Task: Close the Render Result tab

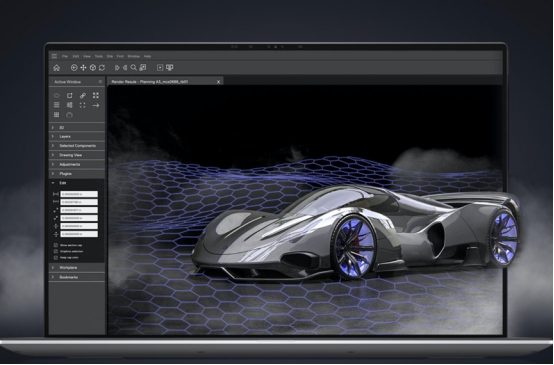Action: pos(218,82)
